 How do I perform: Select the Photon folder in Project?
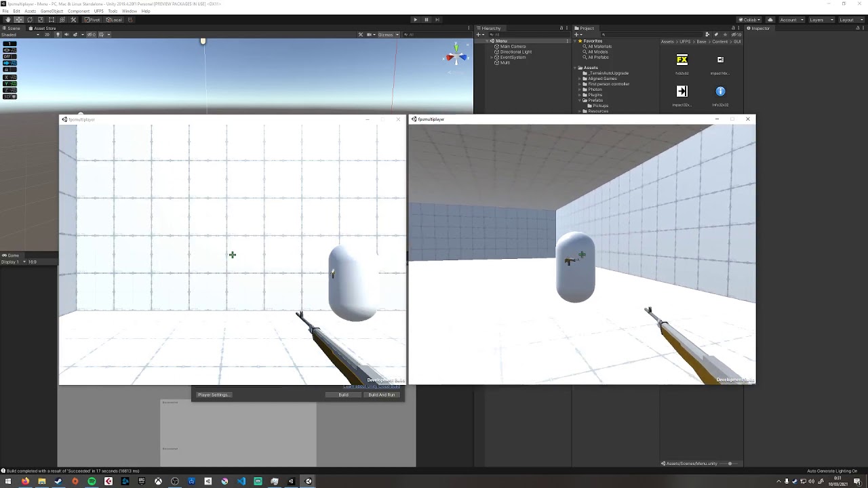tap(594, 89)
